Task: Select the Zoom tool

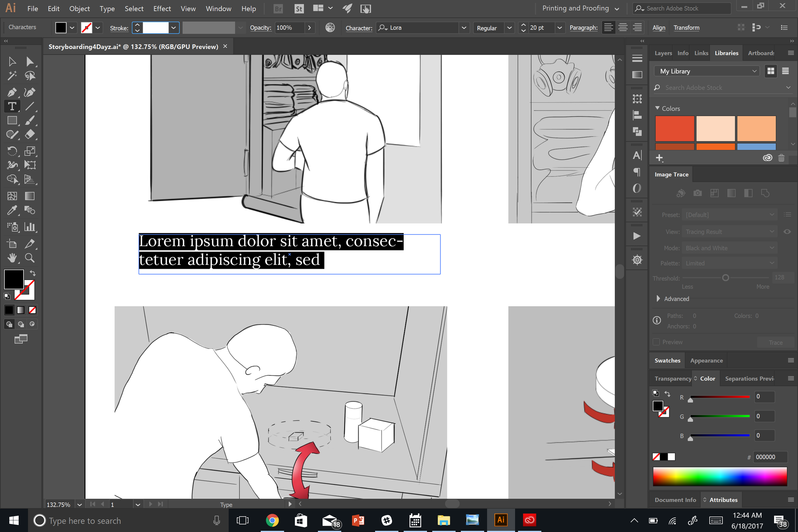Action: [x=30, y=258]
